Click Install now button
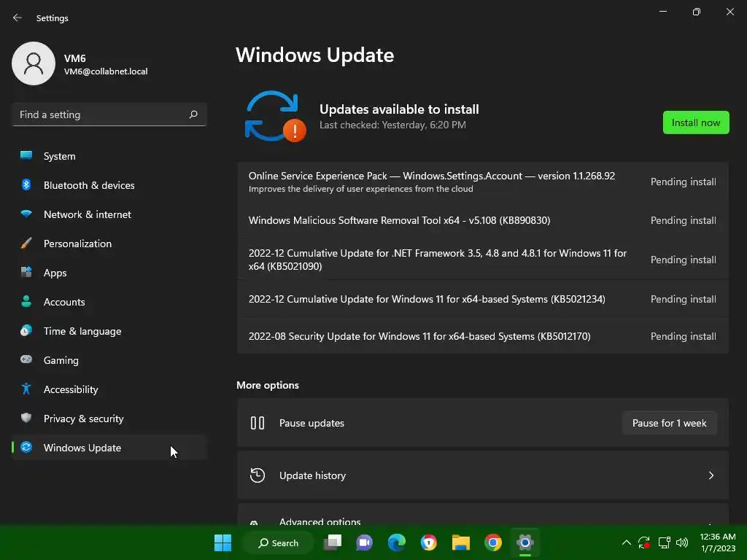 (695, 122)
